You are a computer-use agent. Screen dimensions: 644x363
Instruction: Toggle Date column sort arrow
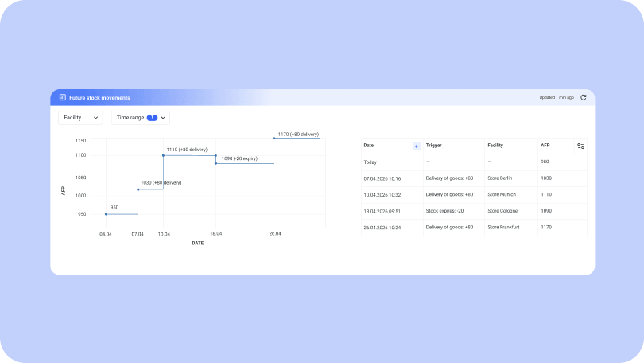416,146
